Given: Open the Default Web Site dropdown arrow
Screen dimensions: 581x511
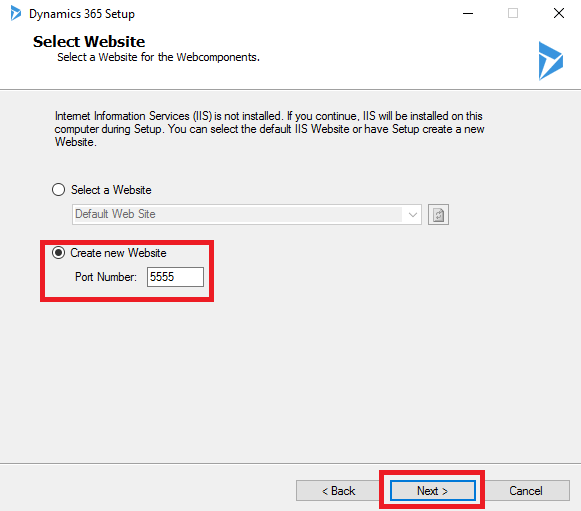Looking at the screenshot, I should click(413, 215).
